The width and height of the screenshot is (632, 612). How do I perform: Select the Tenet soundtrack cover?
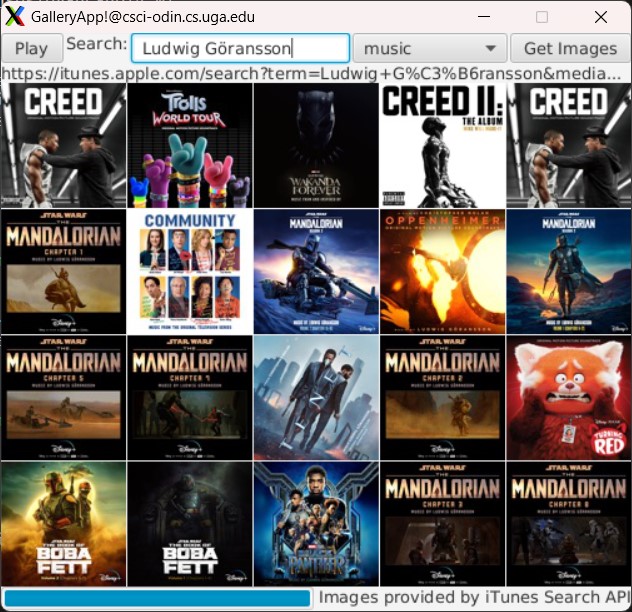click(316, 398)
